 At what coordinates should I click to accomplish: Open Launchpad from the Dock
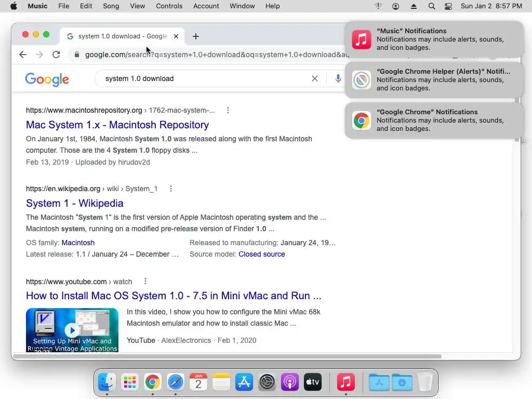click(130, 382)
